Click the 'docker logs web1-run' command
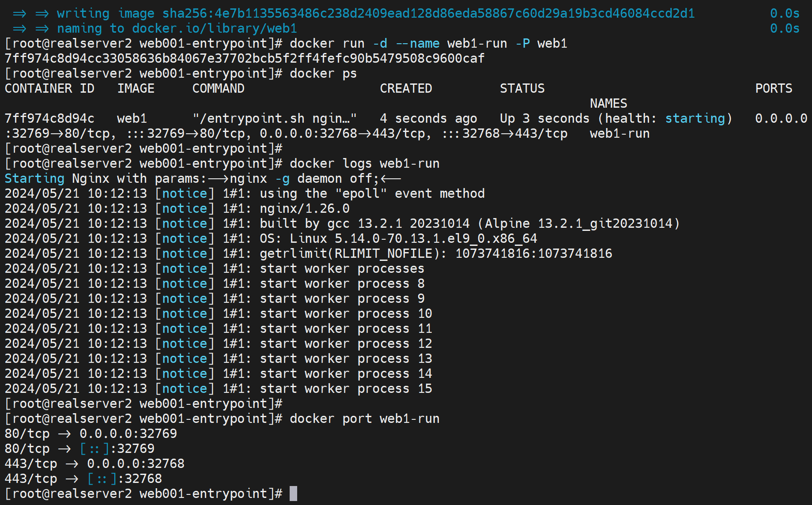812x505 pixels. tap(364, 163)
